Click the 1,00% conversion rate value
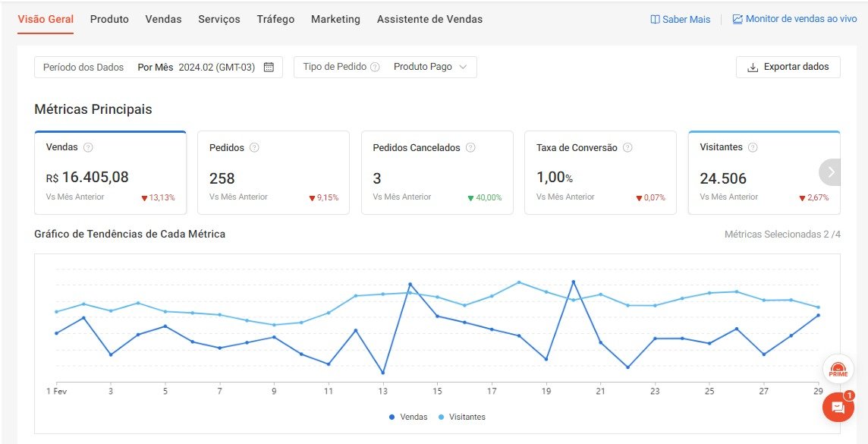This screenshot has height=444, width=868. tap(554, 178)
